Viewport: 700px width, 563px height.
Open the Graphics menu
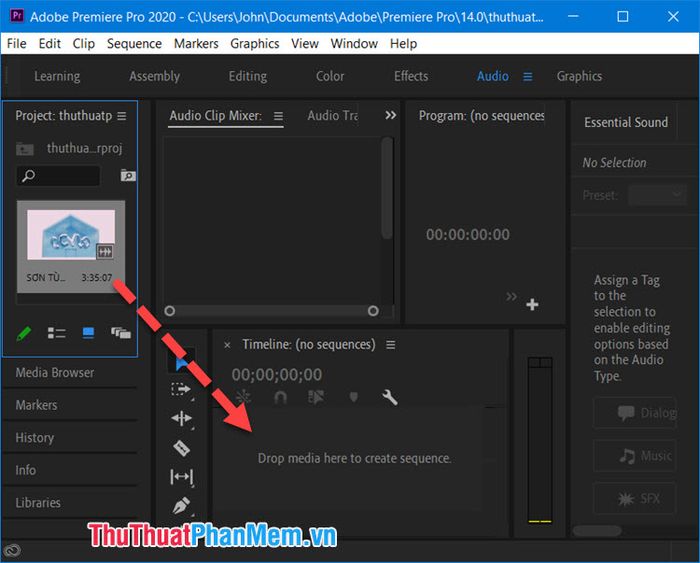click(x=254, y=44)
